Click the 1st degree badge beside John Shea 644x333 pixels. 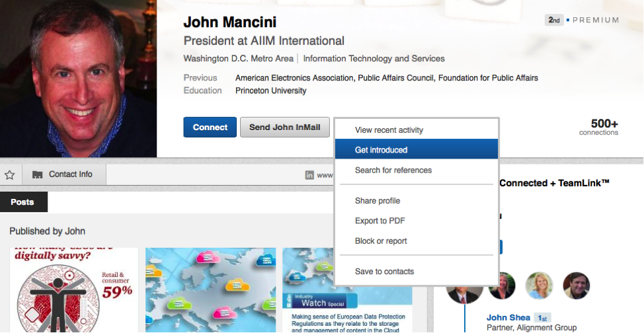543,318
